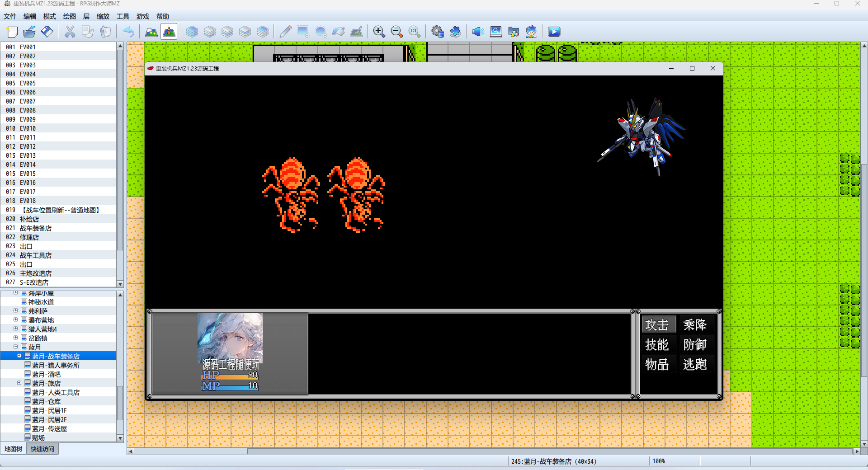Click the winged mech sprite in battle
868x470 pixels.
(642, 136)
